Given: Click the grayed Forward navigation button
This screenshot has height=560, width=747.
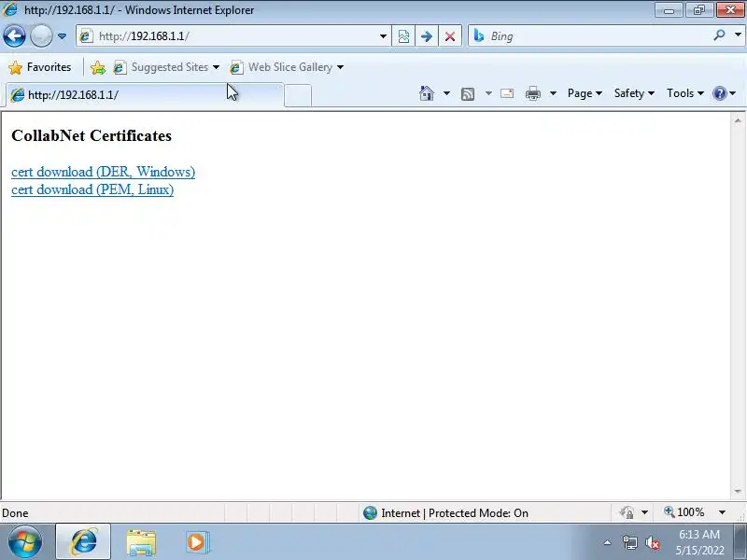Looking at the screenshot, I should pyautogui.click(x=41, y=36).
